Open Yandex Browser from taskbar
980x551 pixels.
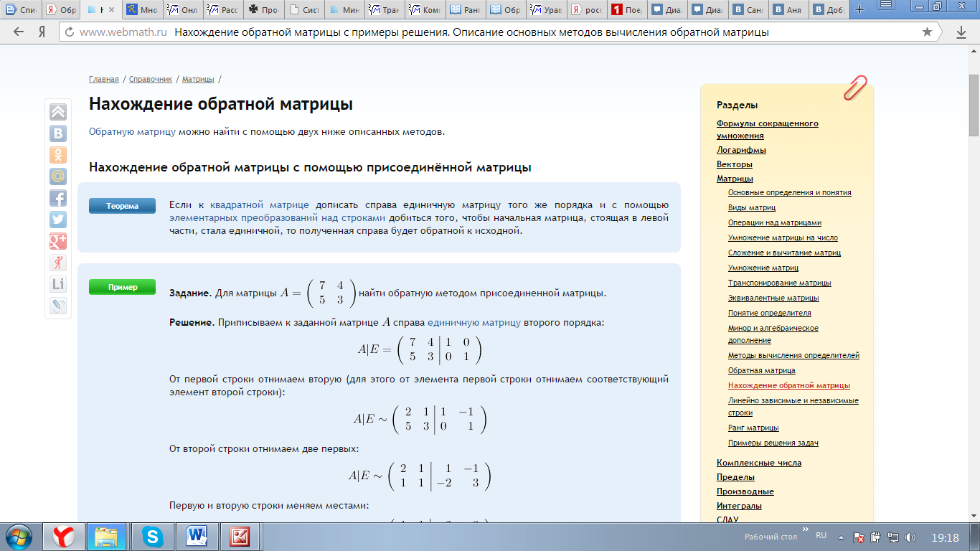click(x=64, y=536)
